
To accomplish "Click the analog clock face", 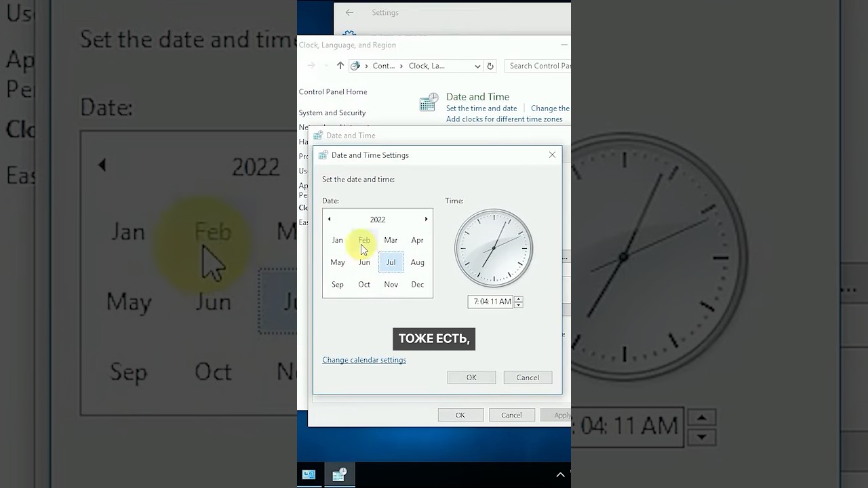I will [494, 248].
